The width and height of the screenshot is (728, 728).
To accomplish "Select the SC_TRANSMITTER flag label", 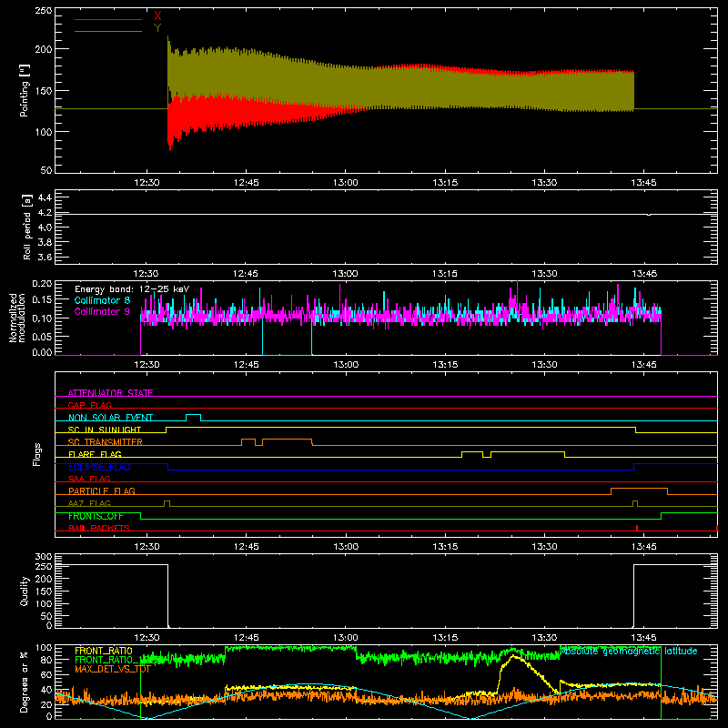I will 106,442.
